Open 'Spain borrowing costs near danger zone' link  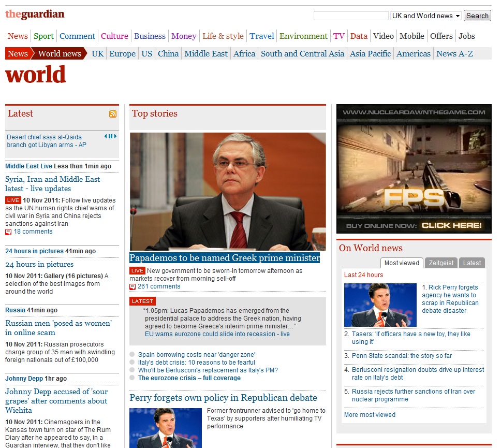[x=197, y=355]
